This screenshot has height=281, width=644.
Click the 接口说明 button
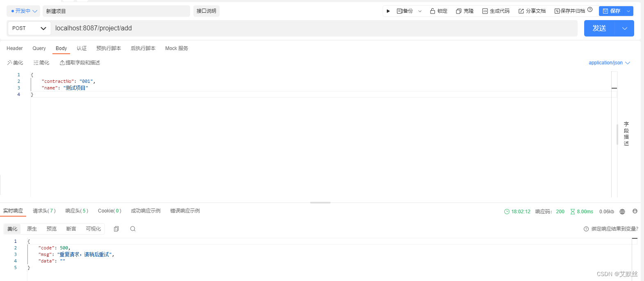pos(206,11)
